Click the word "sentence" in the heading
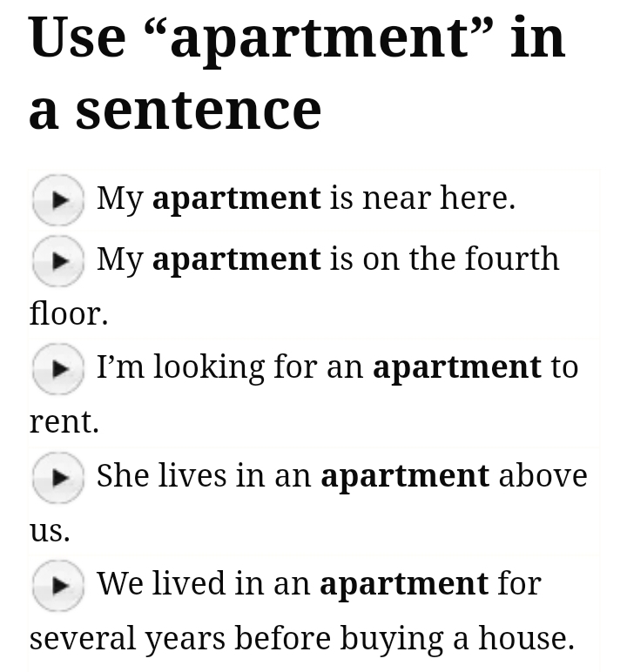Image resolution: width=627 pixels, height=672 pixels. (x=199, y=111)
